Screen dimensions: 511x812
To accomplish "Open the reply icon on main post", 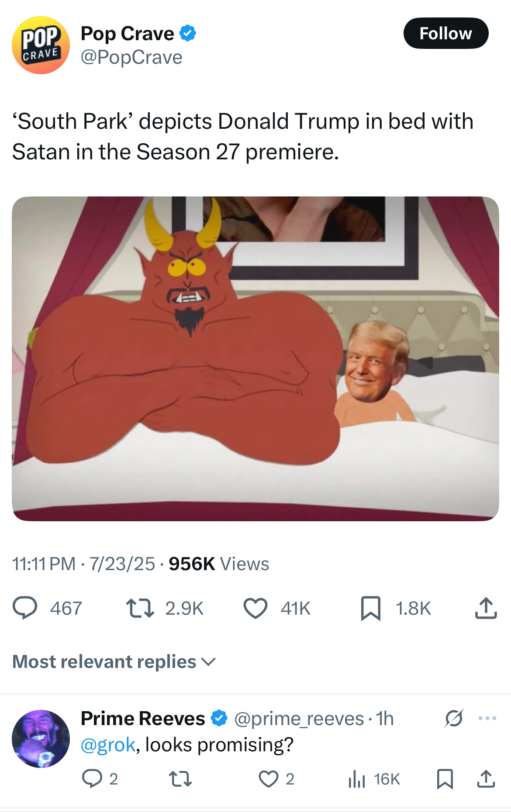I will (25, 608).
